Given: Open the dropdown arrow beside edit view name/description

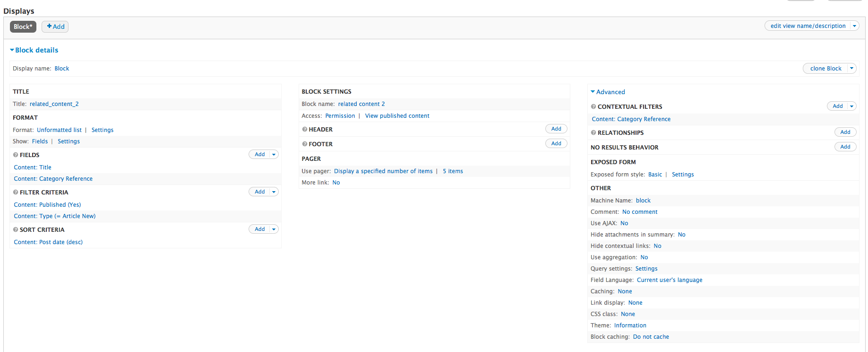Looking at the screenshot, I should click(854, 26).
